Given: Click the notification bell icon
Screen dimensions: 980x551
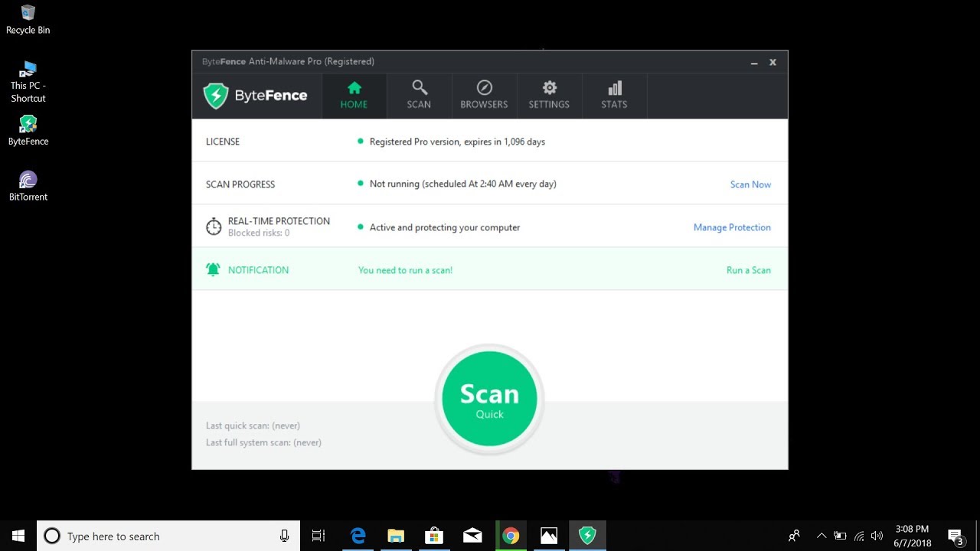Looking at the screenshot, I should coord(213,269).
